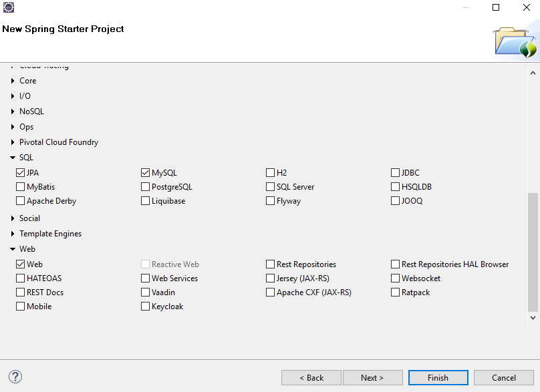Select the Keycloak checkbox
The height and width of the screenshot is (392, 540).
click(145, 307)
